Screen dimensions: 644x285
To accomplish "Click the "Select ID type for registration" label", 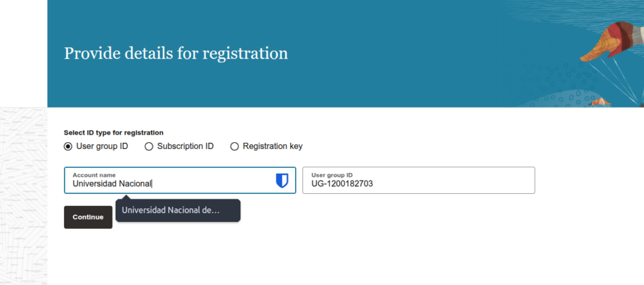I will pyautogui.click(x=114, y=133).
